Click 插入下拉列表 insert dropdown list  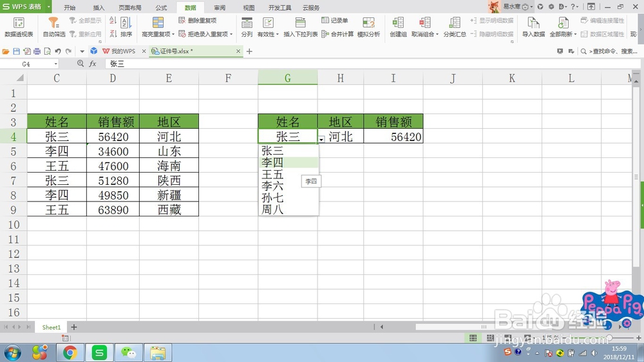[x=301, y=27]
